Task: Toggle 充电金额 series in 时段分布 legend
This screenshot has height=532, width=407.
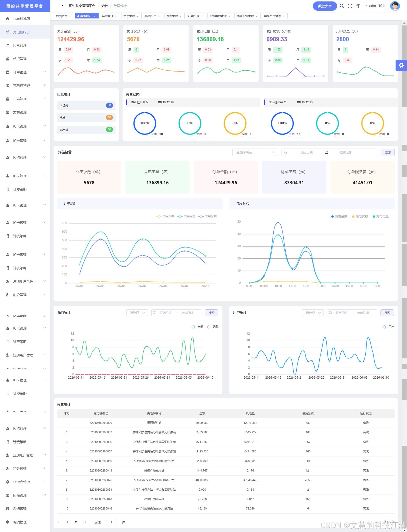Action: click(x=339, y=216)
